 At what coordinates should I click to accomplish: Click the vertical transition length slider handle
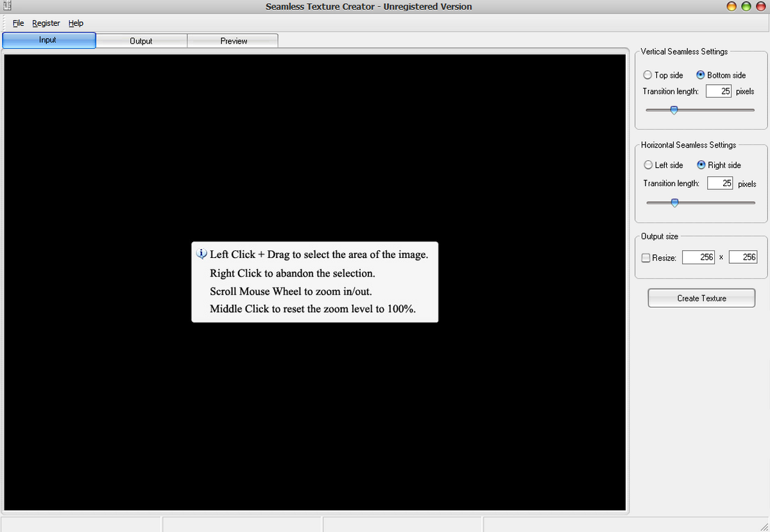tap(674, 110)
